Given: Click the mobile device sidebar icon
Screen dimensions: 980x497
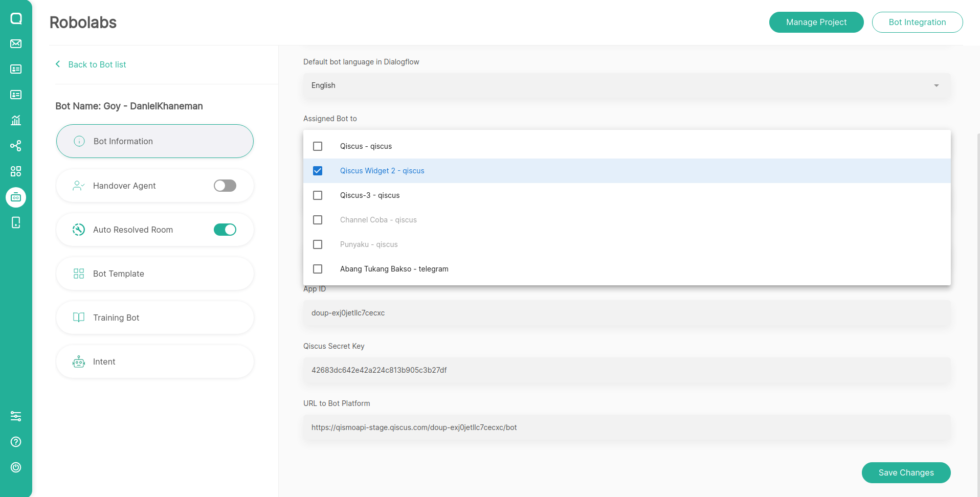Looking at the screenshot, I should pos(16,222).
